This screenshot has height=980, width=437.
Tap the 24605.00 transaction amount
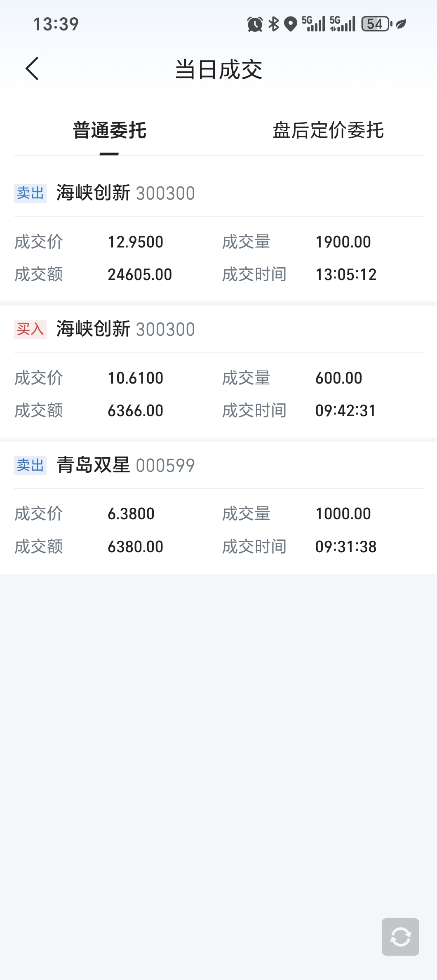[x=140, y=275]
